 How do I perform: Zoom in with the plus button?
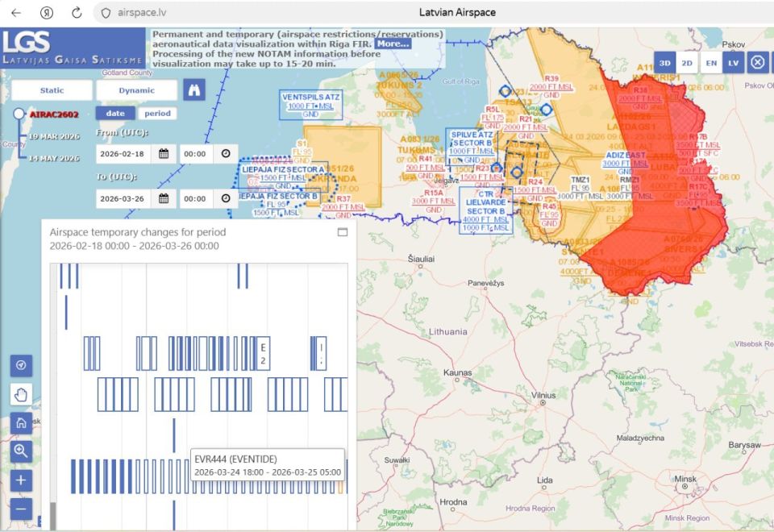point(21,480)
